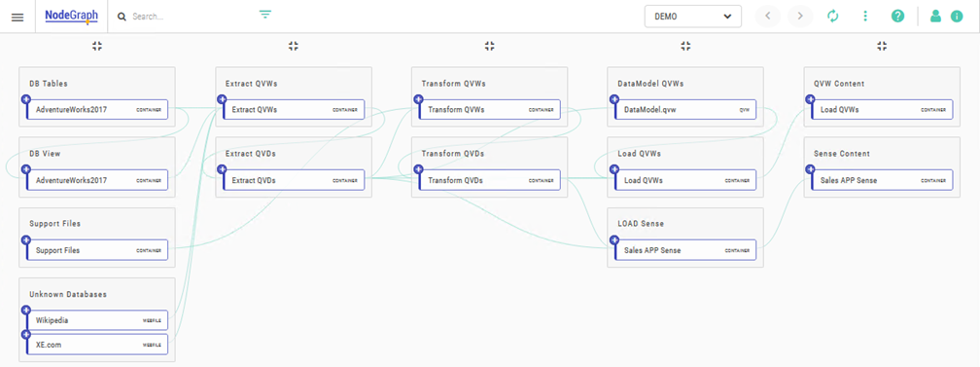The height and width of the screenshot is (367, 980).
Task: Select AdventureWorks2017 node in DB View
Action: tap(97, 180)
